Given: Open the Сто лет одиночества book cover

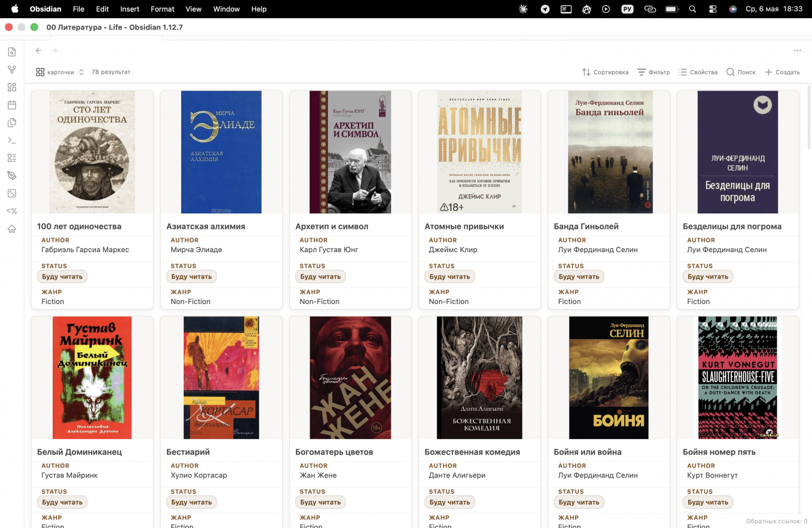Looking at the screenshot, I should (x=92, y=152).
